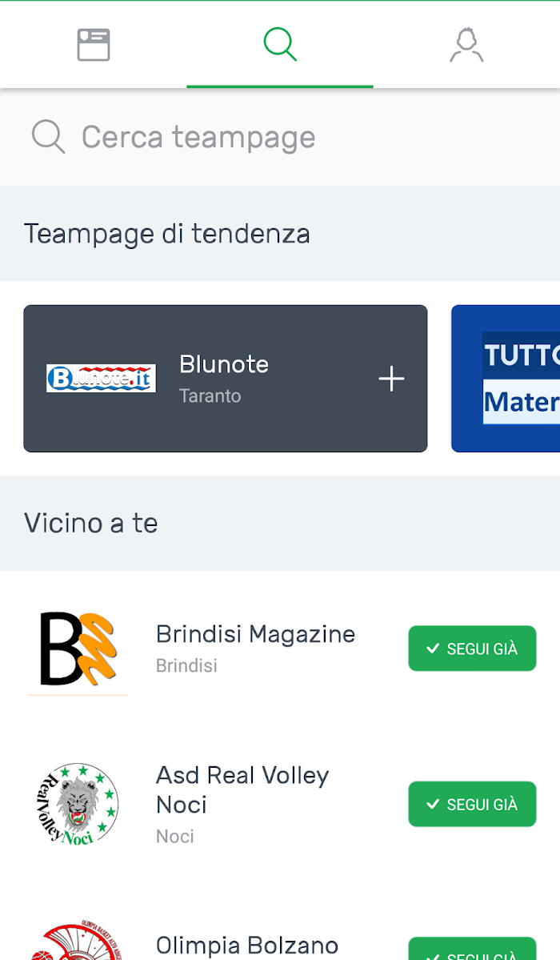This screenshot has height=960, width=560.
Task: Open Asd Real Volley Noci teampage
Action: click(242, 789)
